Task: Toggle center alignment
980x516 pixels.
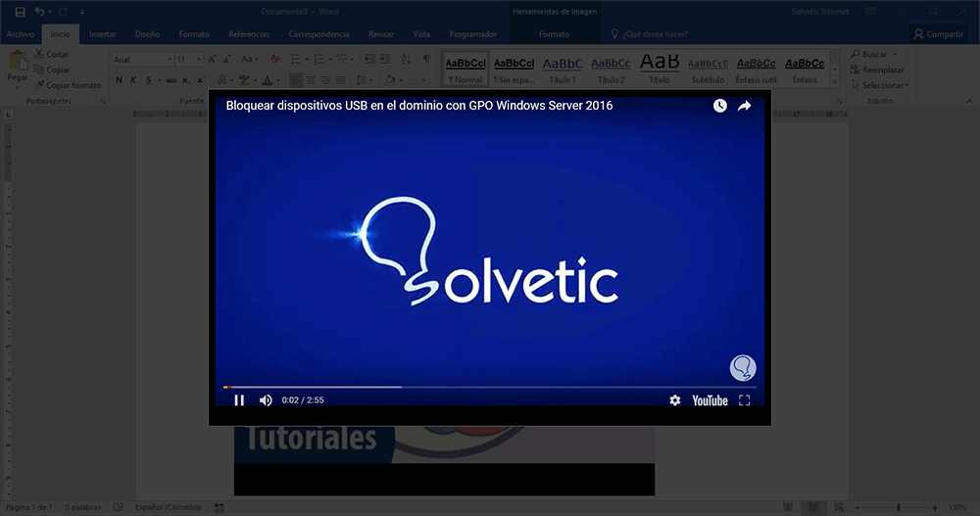Action: point(311,80)
